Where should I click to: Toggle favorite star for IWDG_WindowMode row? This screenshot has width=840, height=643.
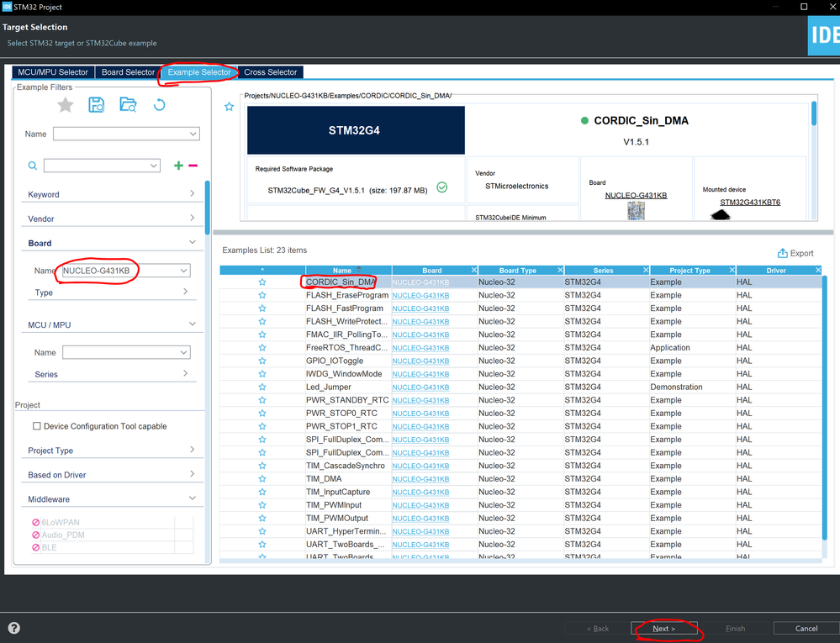(x=262, y=374)
